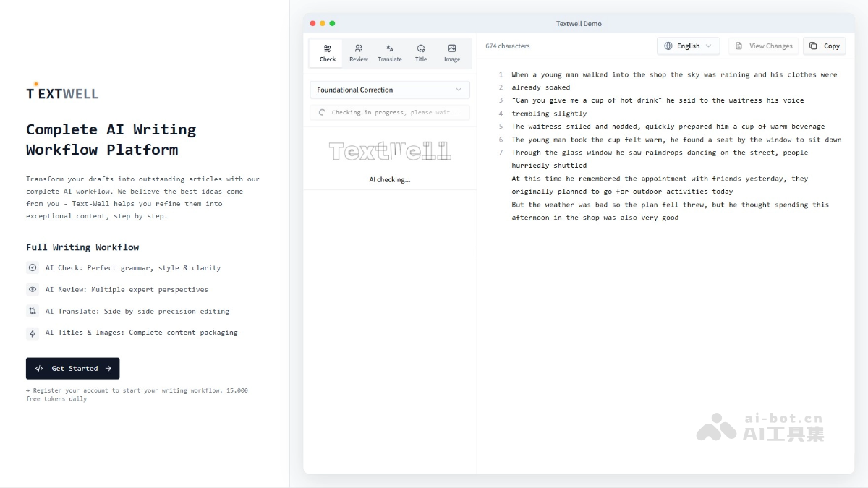This screenshot has height=488, width=868.
Task: Click the checking progress bar
Action: [x=390, y=112]
